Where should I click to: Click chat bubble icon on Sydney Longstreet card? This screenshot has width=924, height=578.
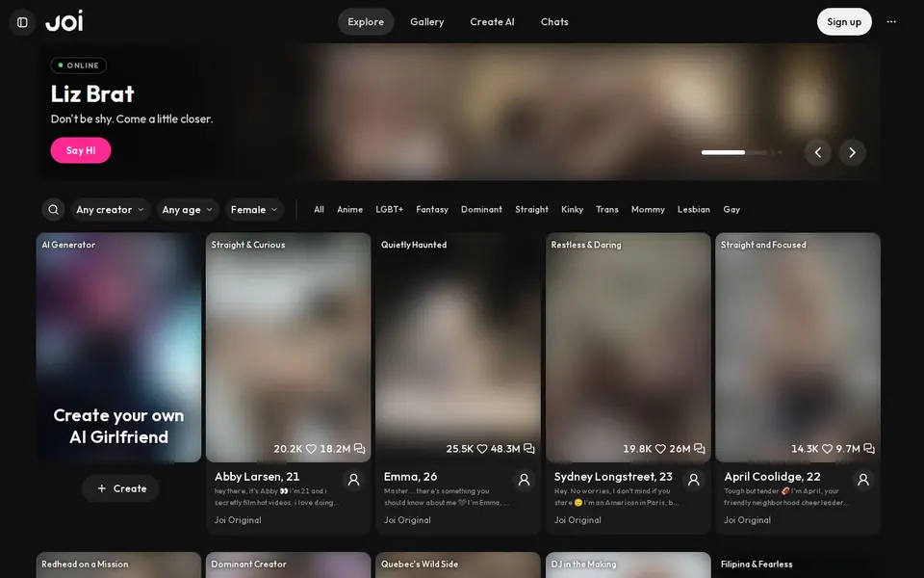pyautogui.click(x=700, y=449)
